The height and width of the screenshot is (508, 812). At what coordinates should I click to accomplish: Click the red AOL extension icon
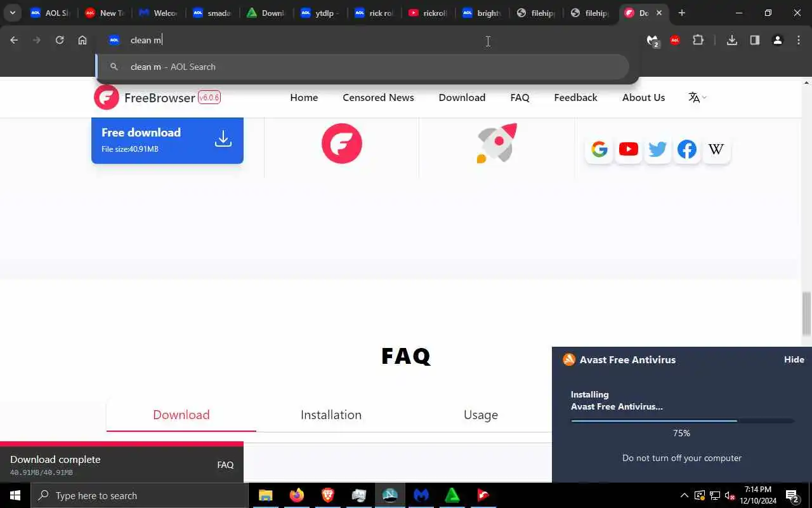(x=675, y=40)
